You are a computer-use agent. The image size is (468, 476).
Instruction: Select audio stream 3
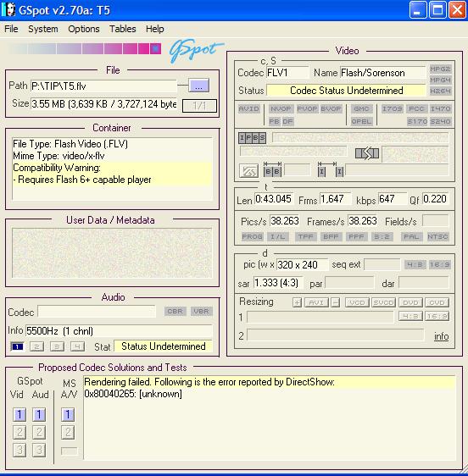(x=57, y=346)
